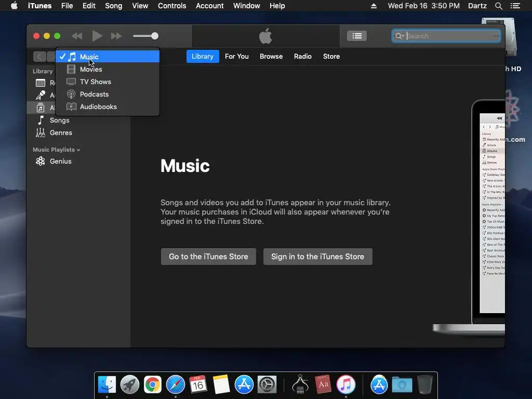The image size is (532, 399).
Task: Open Calendar from the Dock
Action: tap(198, 384)
